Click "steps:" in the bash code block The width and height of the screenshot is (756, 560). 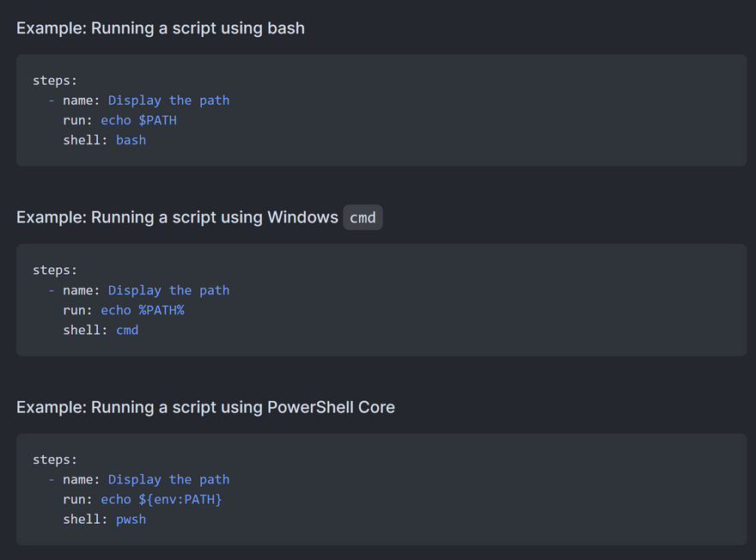click(55, 81)
